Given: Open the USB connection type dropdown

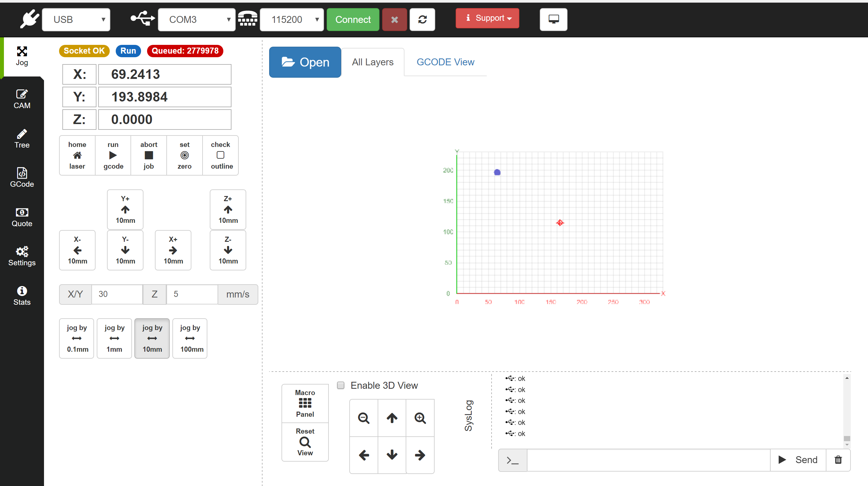Looking at the screenshot, I should [76, 20].
